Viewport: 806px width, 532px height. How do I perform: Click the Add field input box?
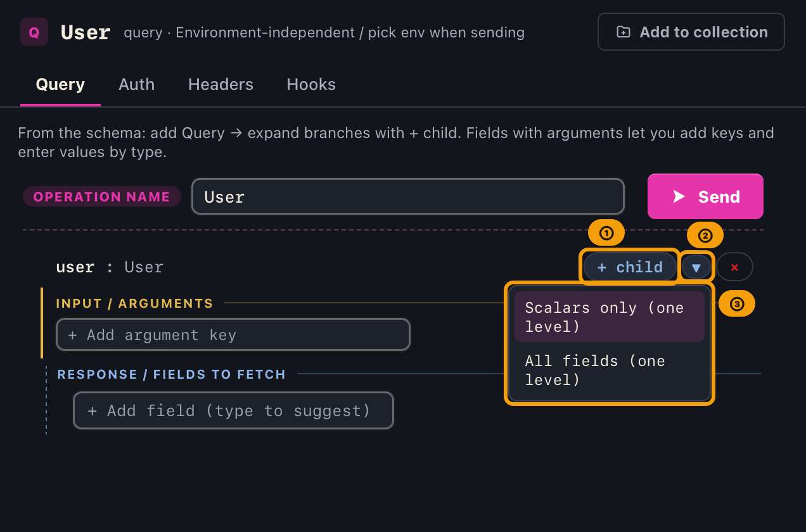(x=233, y=410)
